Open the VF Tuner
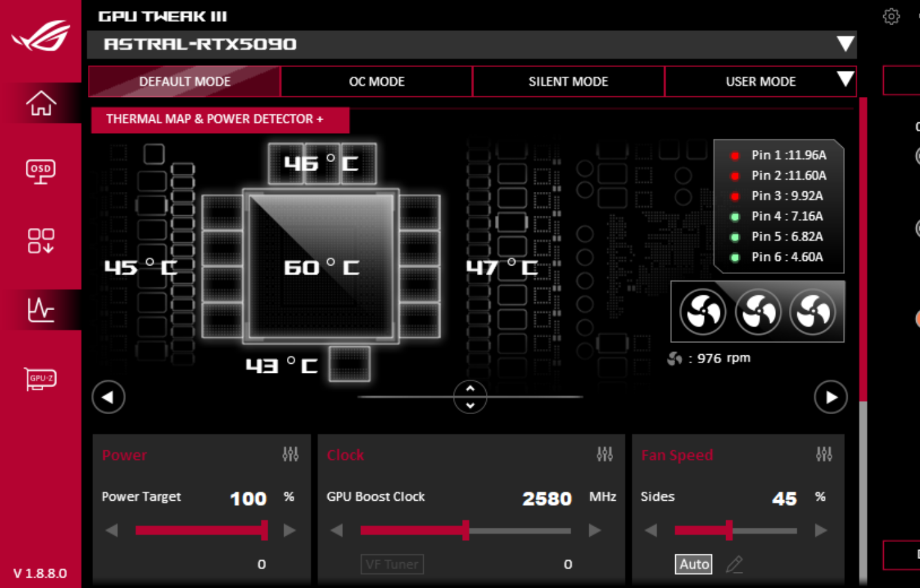The width and height of the screenshot is (920, 588). click(x=392, y=564)
